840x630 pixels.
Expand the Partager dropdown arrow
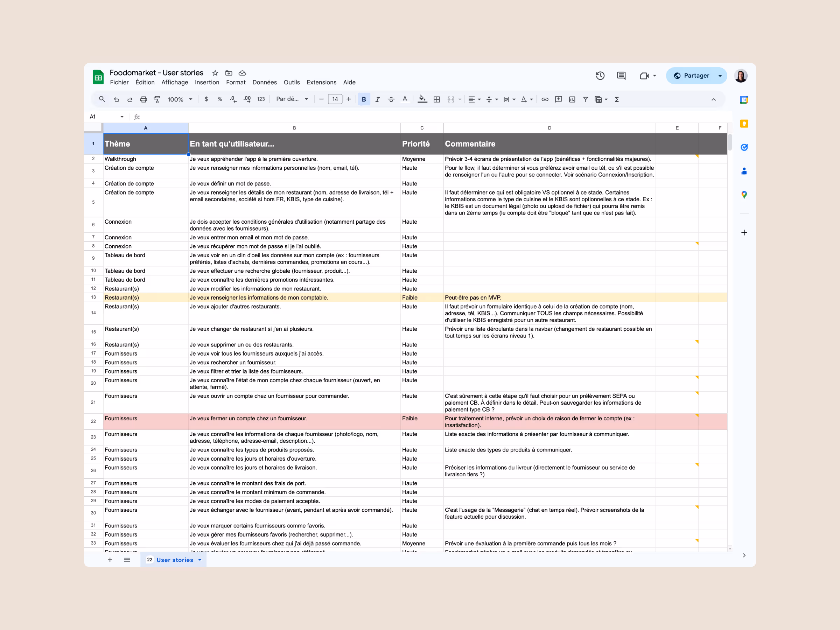(720, 76)
